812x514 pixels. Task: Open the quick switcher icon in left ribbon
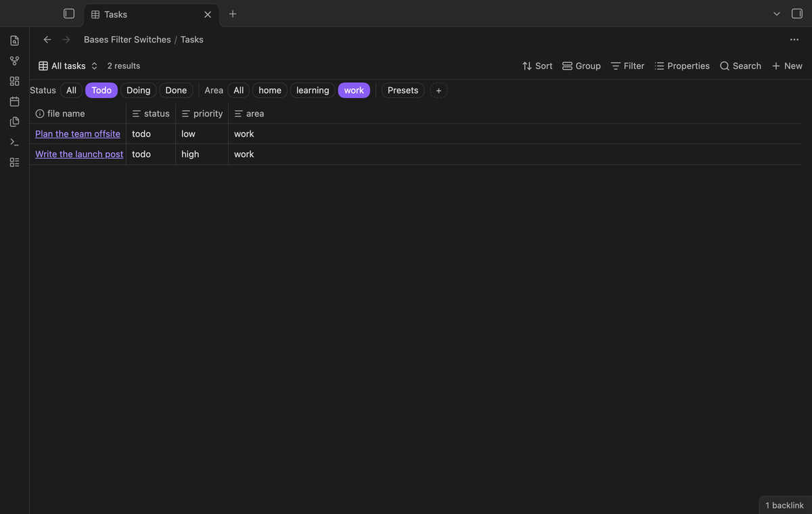(14, 41)
